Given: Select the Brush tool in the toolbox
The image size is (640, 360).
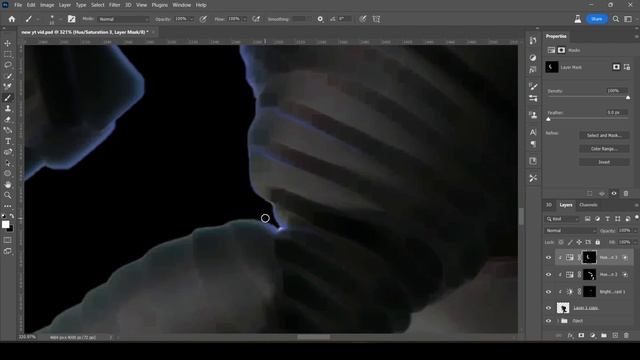Looking at the screenshot, I should pyautogui.click(x=8, y=98).
